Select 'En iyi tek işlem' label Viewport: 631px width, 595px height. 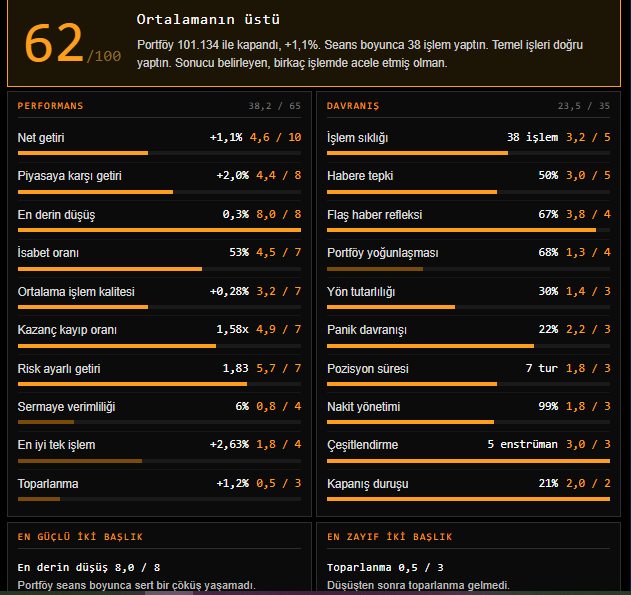[56, 445]
